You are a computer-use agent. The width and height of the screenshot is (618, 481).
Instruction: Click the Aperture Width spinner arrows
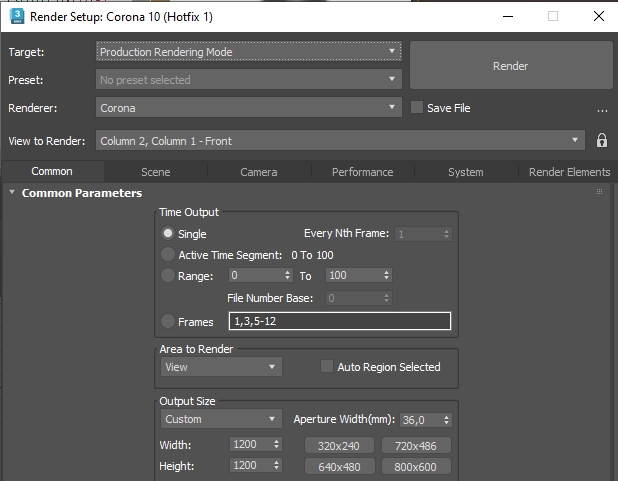(446, 420)
